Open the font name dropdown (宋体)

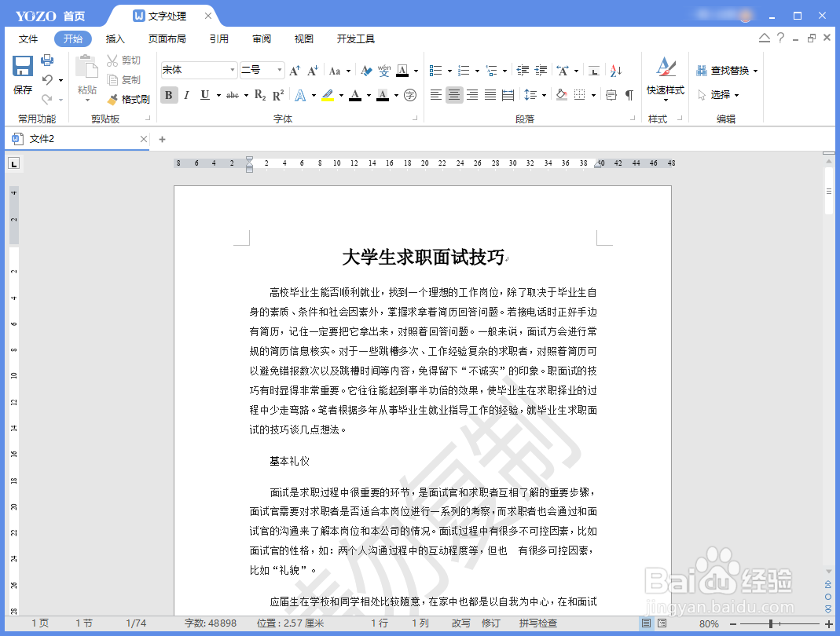click(x=233, y=70)
